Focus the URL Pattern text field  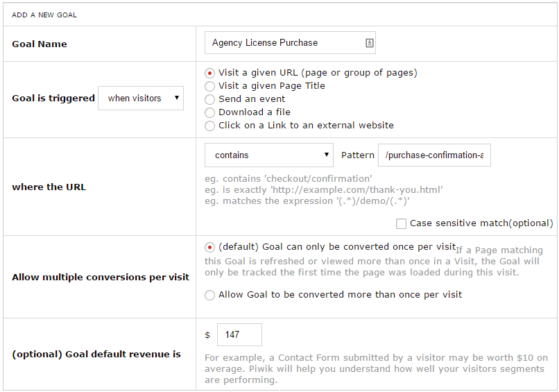pyautogui.click(x=434, y=155)
